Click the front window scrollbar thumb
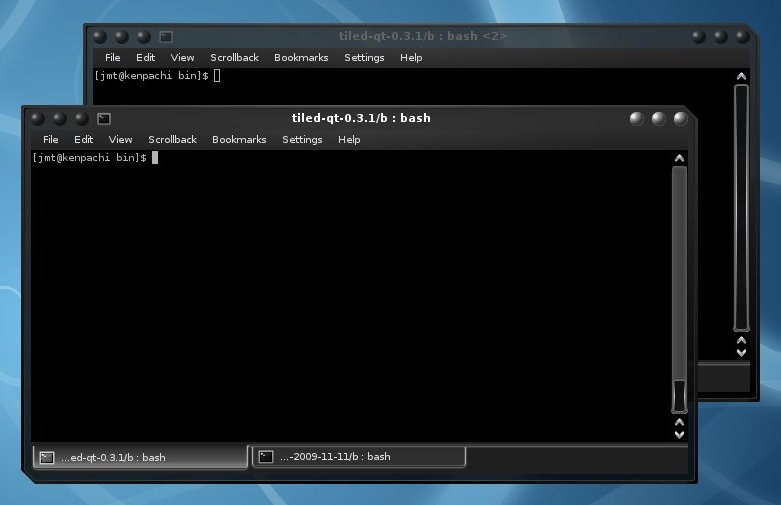This screenshot has width=781, height=505. pyautogui.click(x=679, y=396)
